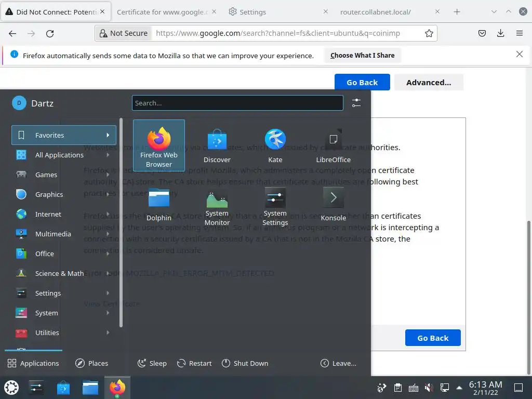Go back to the previous page

coord(12,34)
